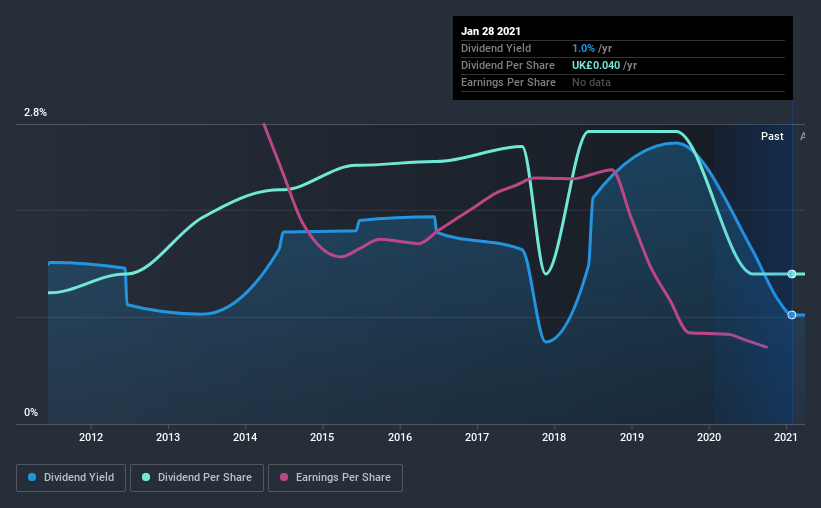This screenshot has width=821, height=508.
Task: Click the pink Earnings Per Share legend dot
Action: (x=284, y=477)
